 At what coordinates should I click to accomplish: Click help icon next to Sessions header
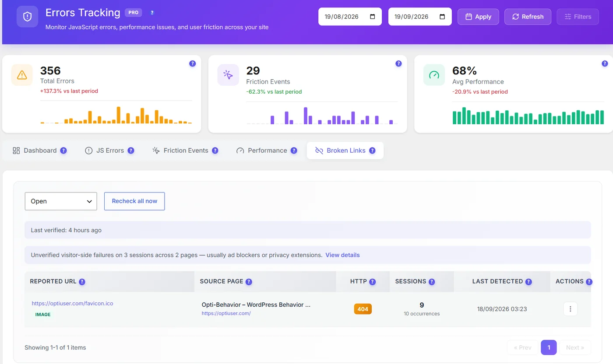pyautogui.click(x=432, y=282)
